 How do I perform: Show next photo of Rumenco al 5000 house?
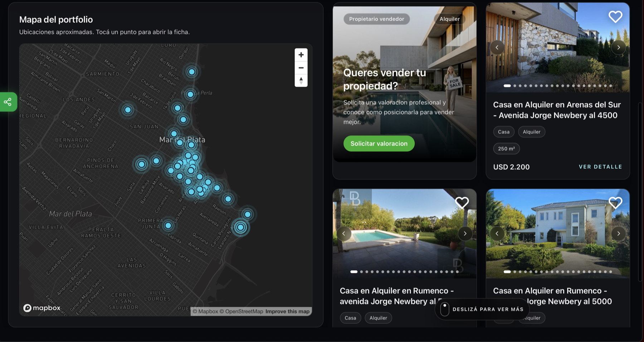[x=619, y=234]
